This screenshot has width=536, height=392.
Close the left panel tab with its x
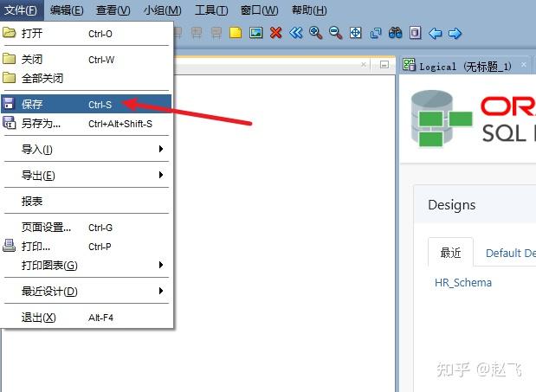click(x=364, y=65)
